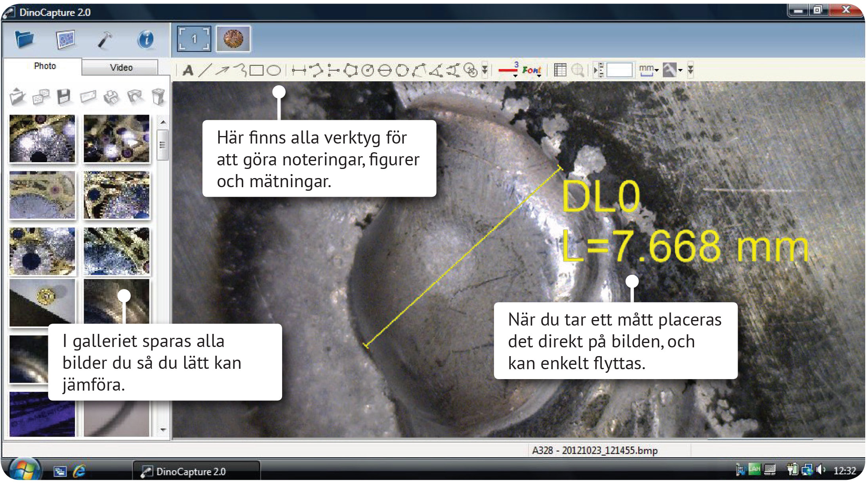868x483 pixels.
Task: Expand more measurement tools overflow arrow
Action: point(485,70)
